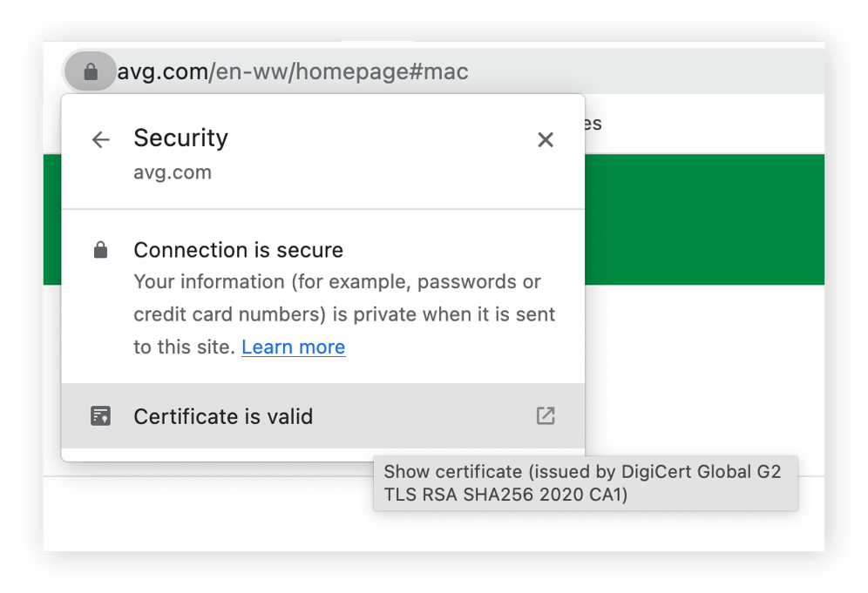Open the Learn more link

click(293, 347)
